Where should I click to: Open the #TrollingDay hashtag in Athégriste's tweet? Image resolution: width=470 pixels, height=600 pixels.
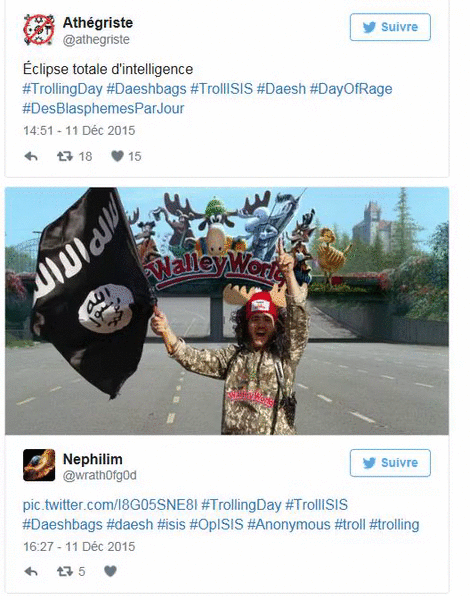[x=62, y=89]
